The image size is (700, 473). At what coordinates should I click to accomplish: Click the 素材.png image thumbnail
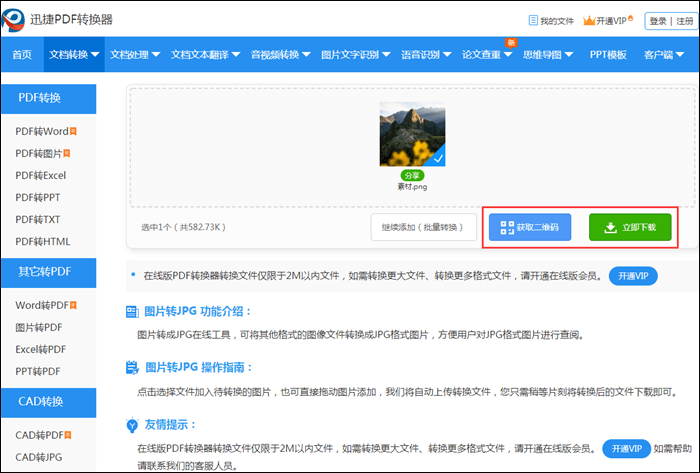point(412,134)
